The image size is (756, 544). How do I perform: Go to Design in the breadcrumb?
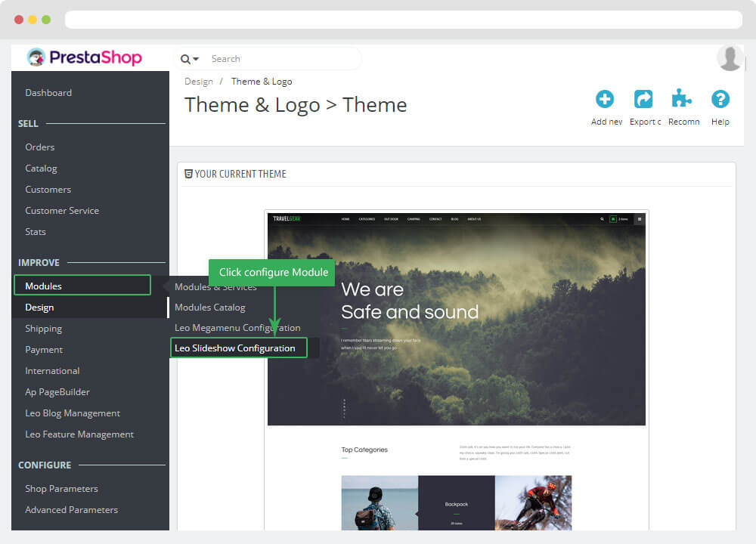tap(199, 82)
